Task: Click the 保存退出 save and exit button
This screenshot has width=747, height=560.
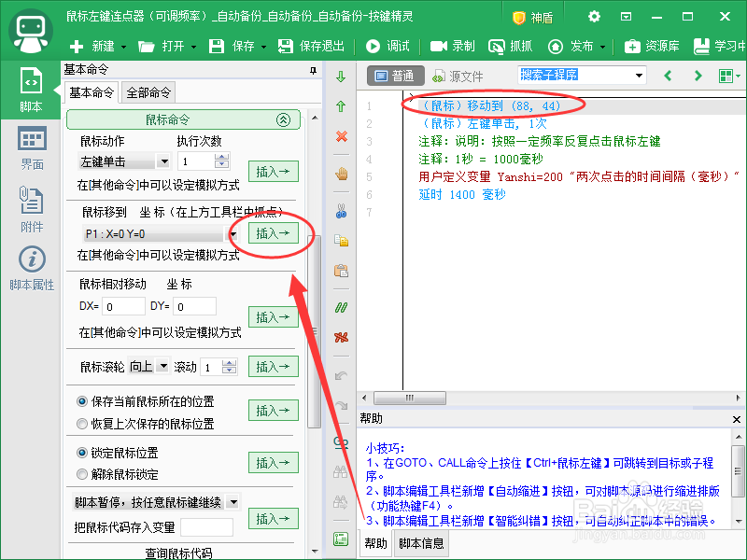Action: [x=311, y=46]
